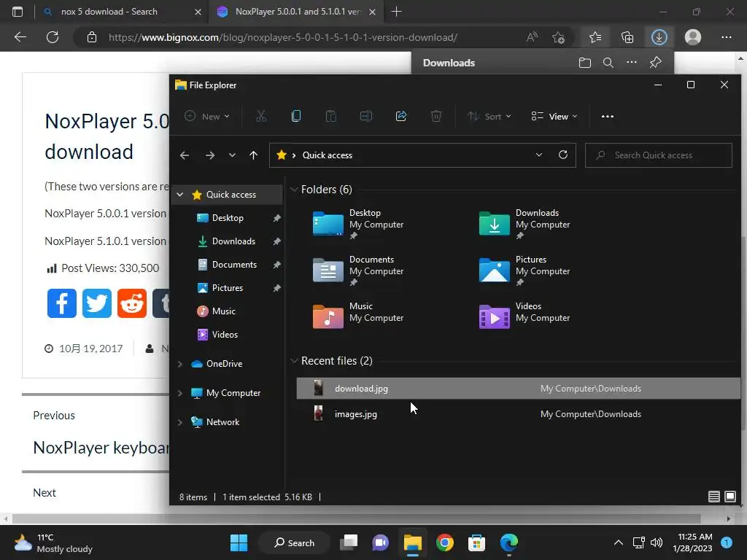This screenshot has height=560, width=747.
Task: Expand the Network tree node
Action: pos(180,422)
